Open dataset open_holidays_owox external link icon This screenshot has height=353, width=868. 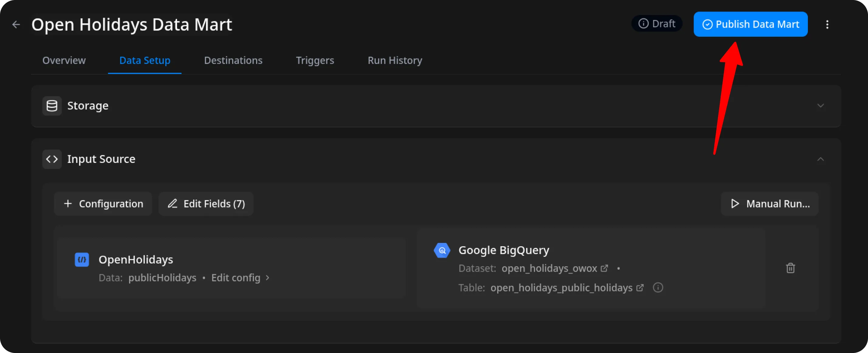tap(604, 268)
